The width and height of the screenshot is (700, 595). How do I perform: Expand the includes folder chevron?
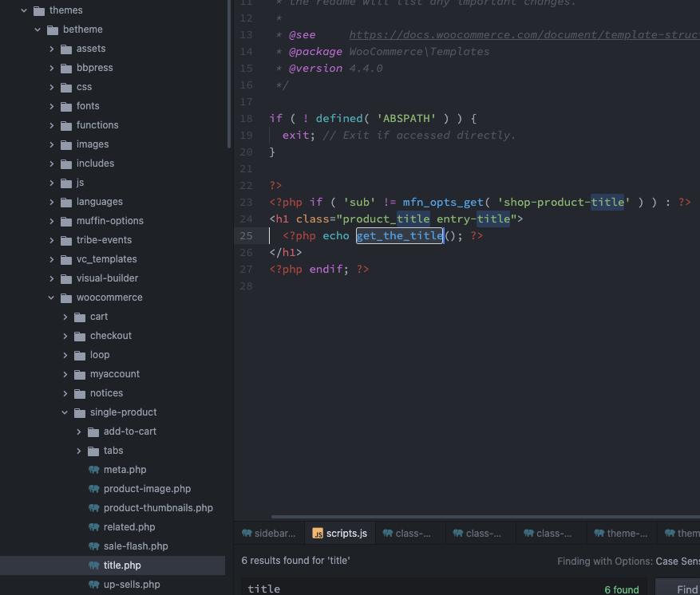pyautogui.click(x=51, y=164)
